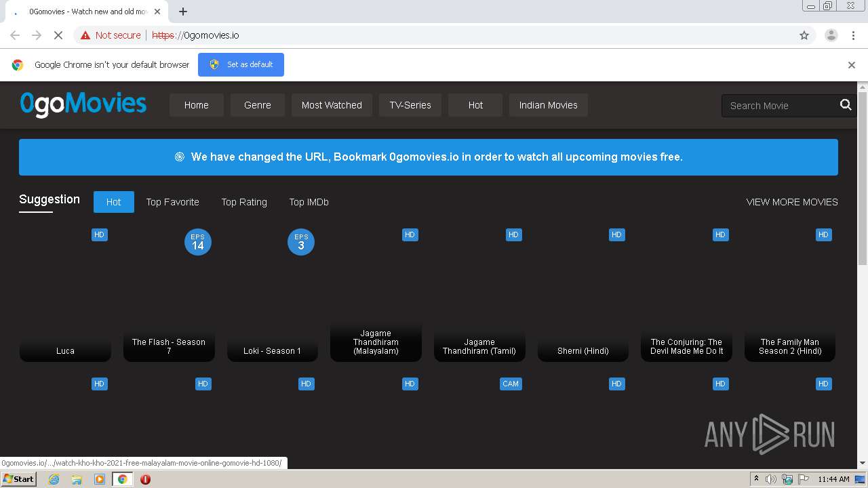This screenshot has height=488, width=868.
Task: Open File Explorer from the taskbar
Action: (77, 479)
